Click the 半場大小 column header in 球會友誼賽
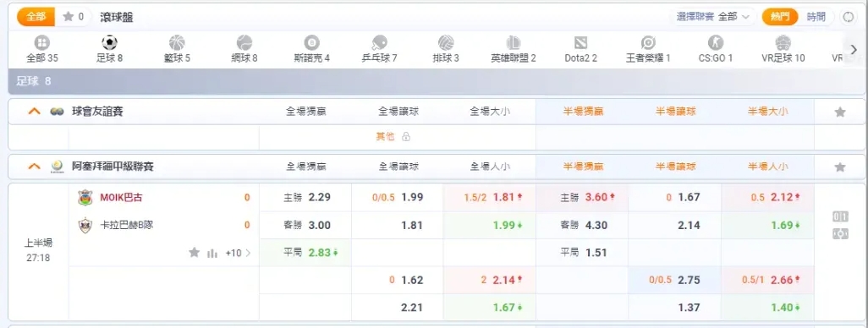Viewport: 868px width, 328px height. [768, 112]
